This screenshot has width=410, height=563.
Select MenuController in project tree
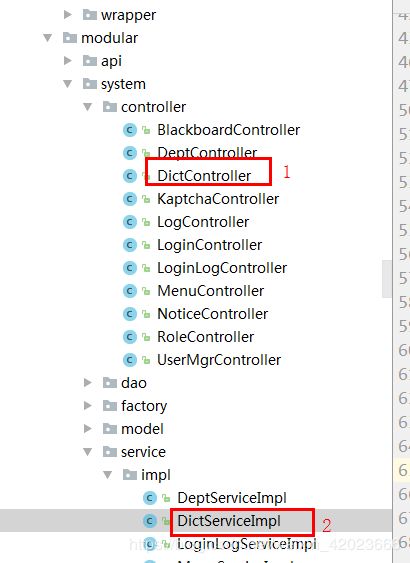[210, 291]
